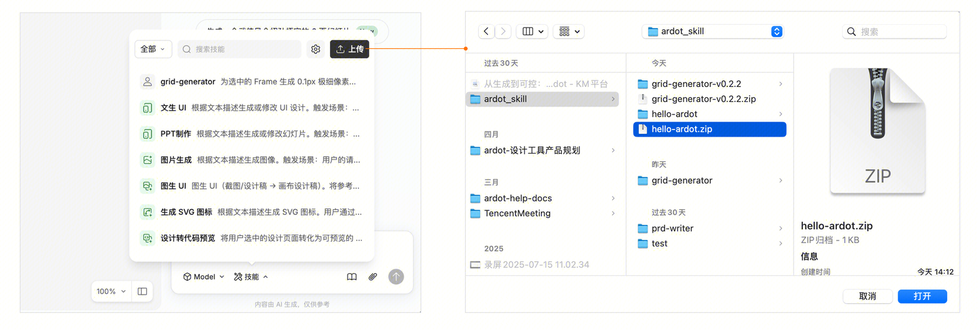Image resolution: width=980 pixels, height=330 pixels.
Task: Toggle the sidebar panel layout icon
Action: click(142, 291)
